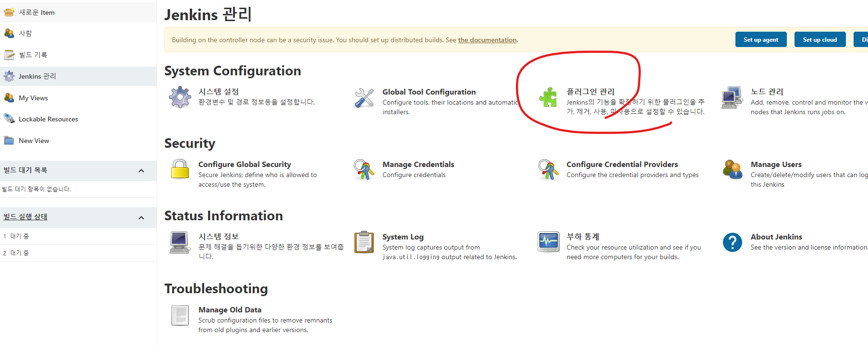Image resolution: width=868 pixels, height=346 pixels.
Task: Click the 노드 관리 computer icon
Action: pos(733,97)
